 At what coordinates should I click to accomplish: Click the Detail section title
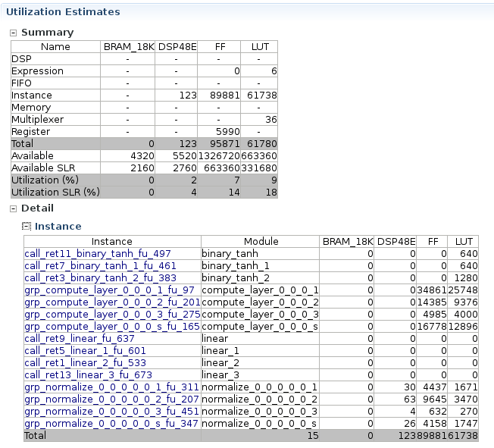click(x=37, y=208)
